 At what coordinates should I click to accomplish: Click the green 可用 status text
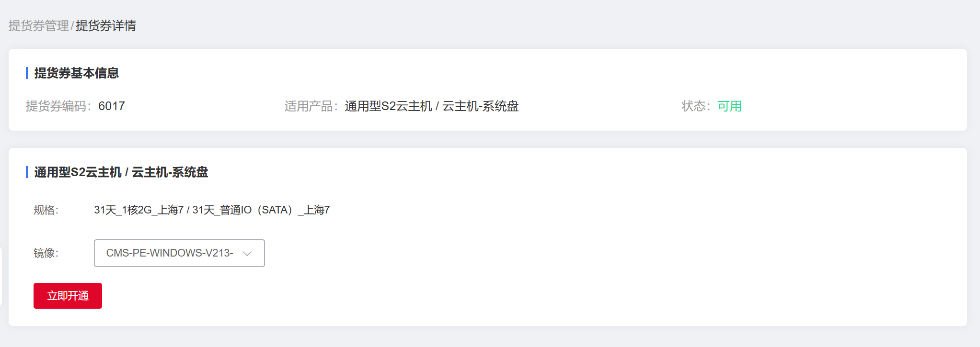pos(729,106)
